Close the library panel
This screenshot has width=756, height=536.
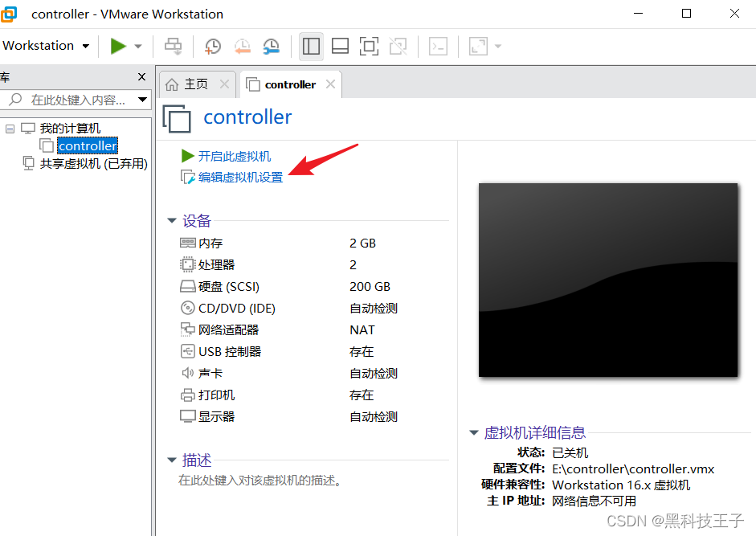141,76
